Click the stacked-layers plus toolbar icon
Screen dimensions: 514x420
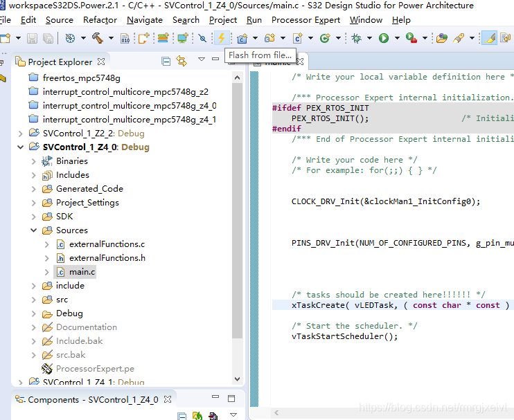163,38
